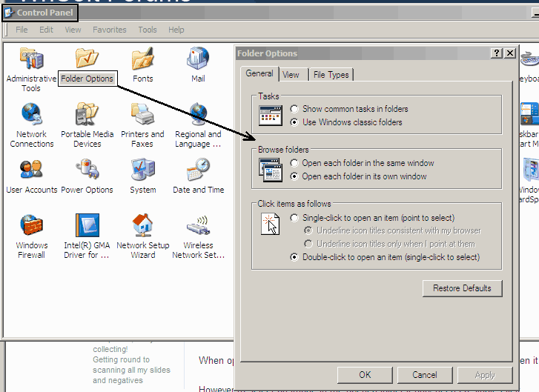Open the Folder Options icon
The width and height of the screenshot is (539, 392).
[87, 58]
